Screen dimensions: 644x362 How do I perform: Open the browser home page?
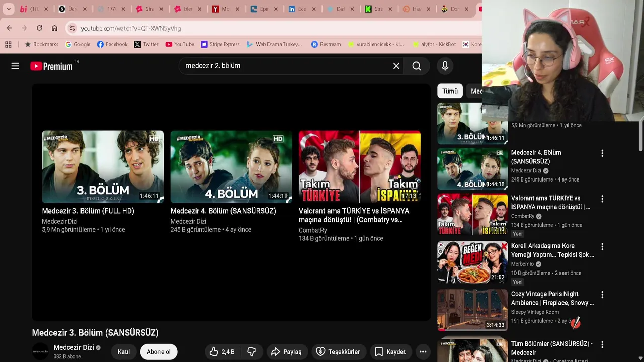pos(54,28)
